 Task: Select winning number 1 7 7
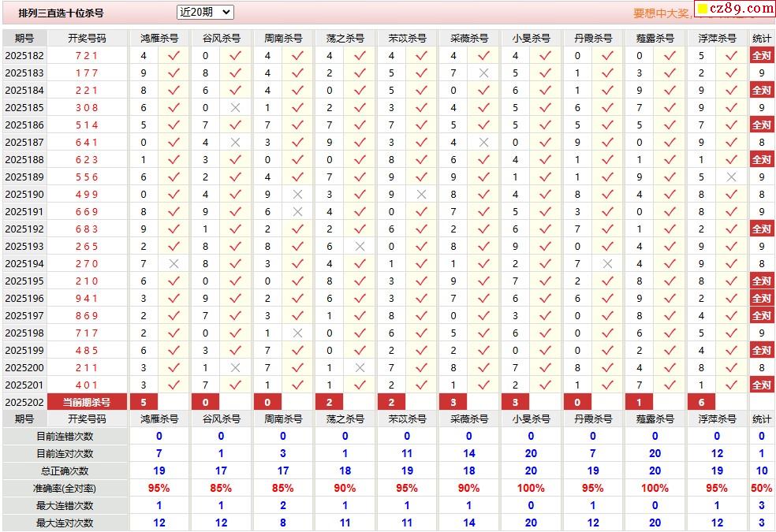coord(87,73)
